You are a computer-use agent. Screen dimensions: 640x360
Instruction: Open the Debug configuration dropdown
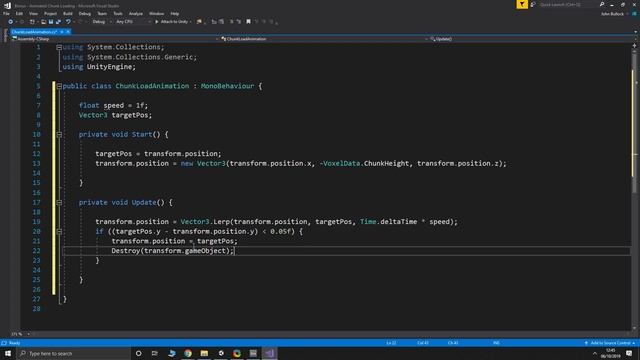coord(101,22)
